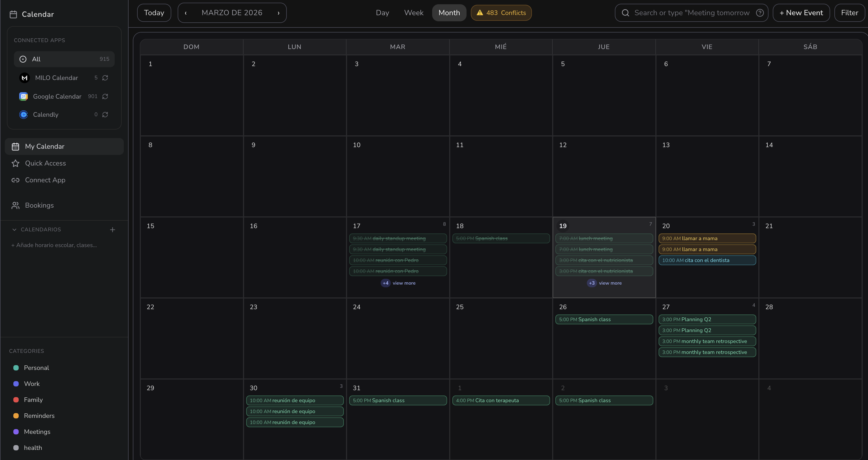The width and height of the screenshot is (868, 460).
Task: Add a new calendar with plus icon
Action: tap(113, 230)
